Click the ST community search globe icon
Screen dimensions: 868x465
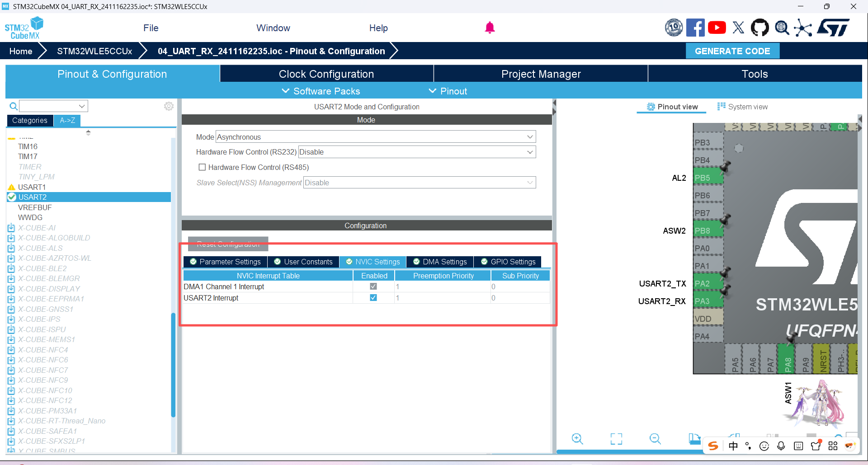pyautogui.click(x=782, y=28)
